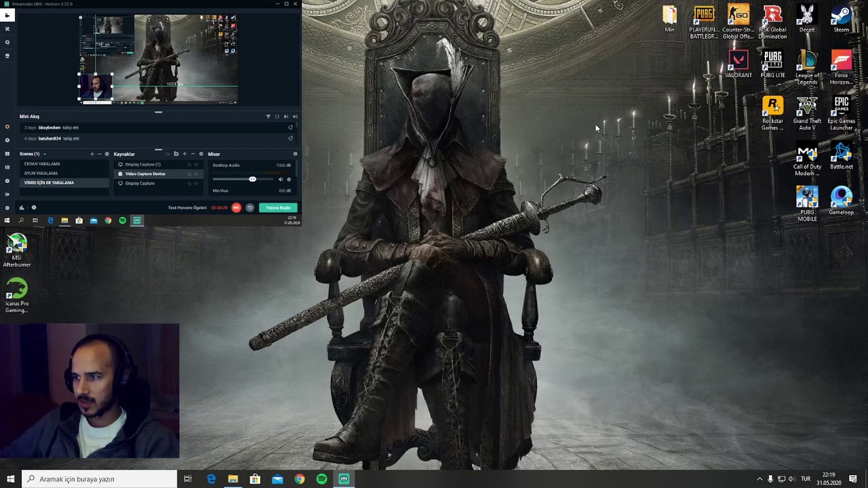Open the PLAYERUNKNOWN'S BATTLEGROUNDS desktop shortcut
The width and height of the screenshot is (868, 488).
(x=704, y=22)
